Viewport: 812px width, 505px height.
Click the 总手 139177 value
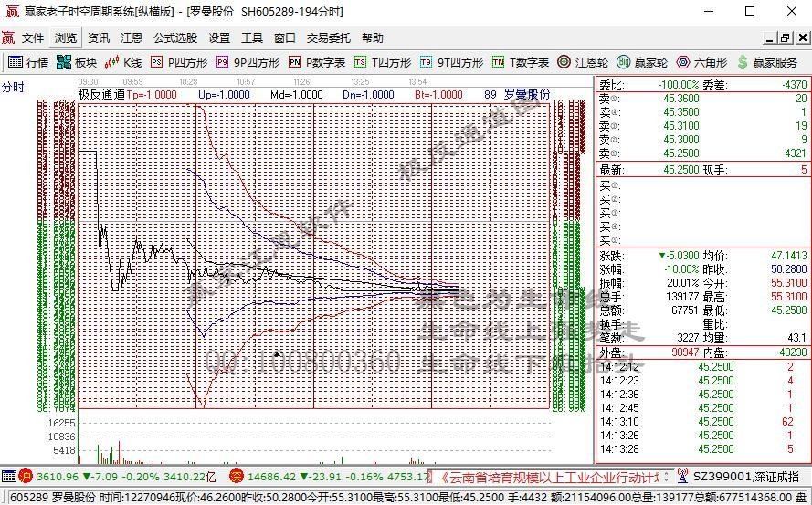coord(680,297)
